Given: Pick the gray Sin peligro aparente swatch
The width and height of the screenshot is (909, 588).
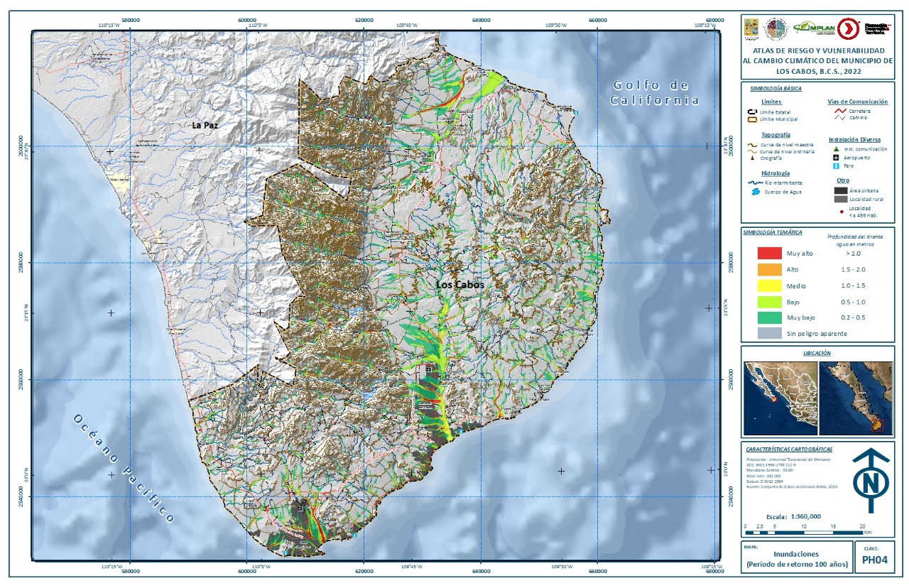Looking at the screenshot, I should click(768, 333).
